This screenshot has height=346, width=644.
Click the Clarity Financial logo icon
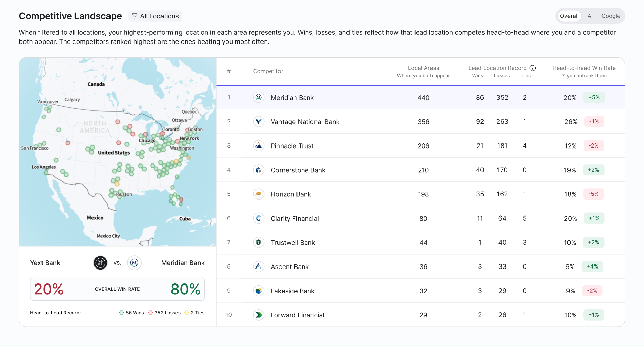[259, 218]
